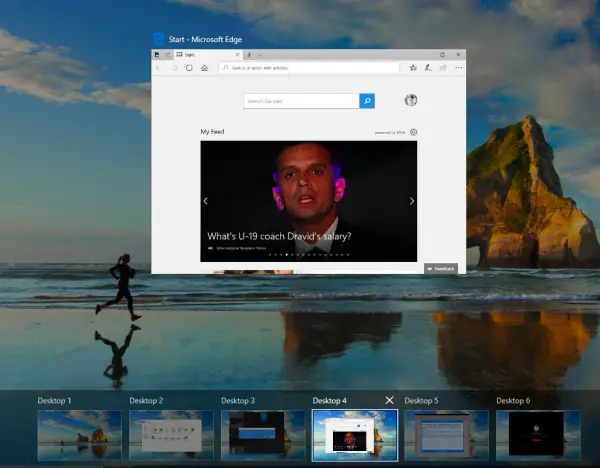This screenshot has width=600, height=468.
Task: Switch to the Desktop 5 thumbnail
Action: (447, 435)
